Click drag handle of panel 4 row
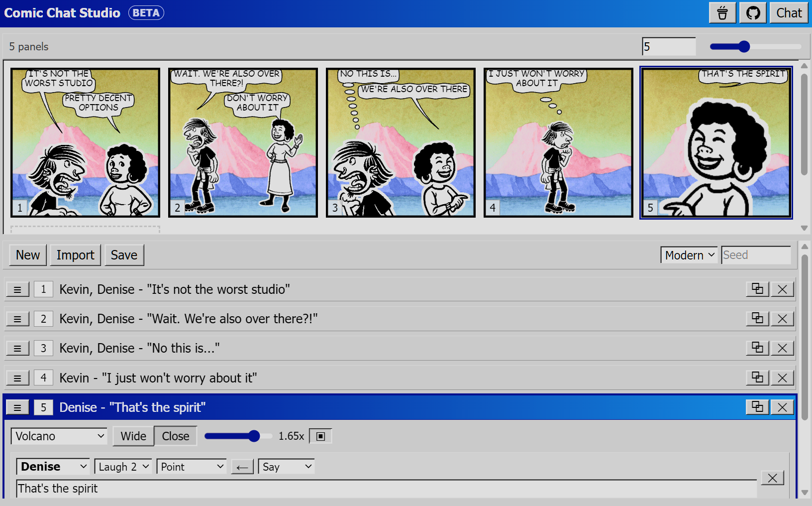Viewport: 812px width, 506px height. pos(17,378)
